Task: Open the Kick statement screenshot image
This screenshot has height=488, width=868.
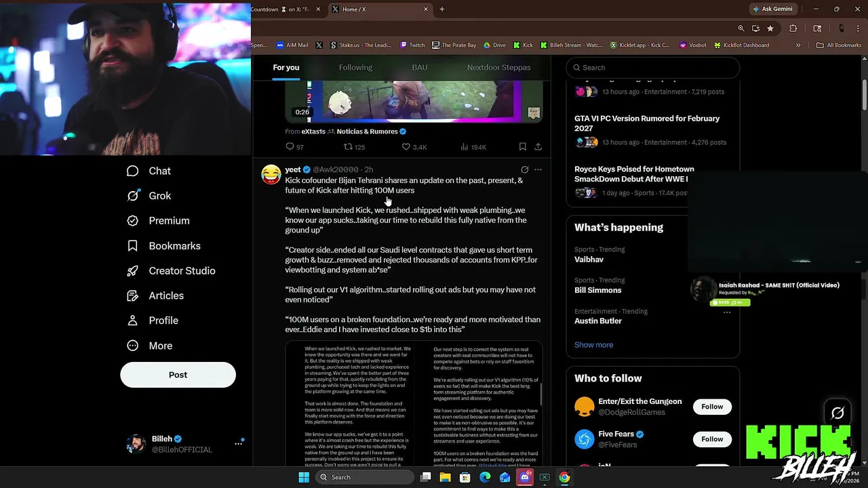Action: pyautogui.click(x=414, y=404)
